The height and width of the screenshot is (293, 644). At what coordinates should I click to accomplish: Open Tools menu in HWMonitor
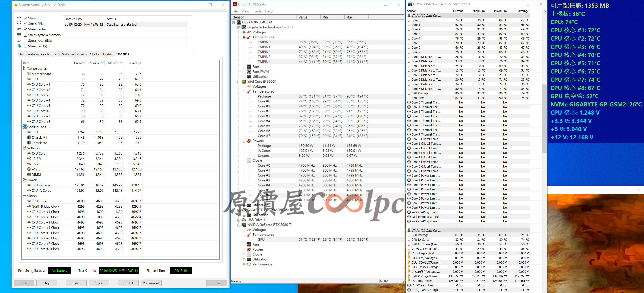(x=257, y=11)
